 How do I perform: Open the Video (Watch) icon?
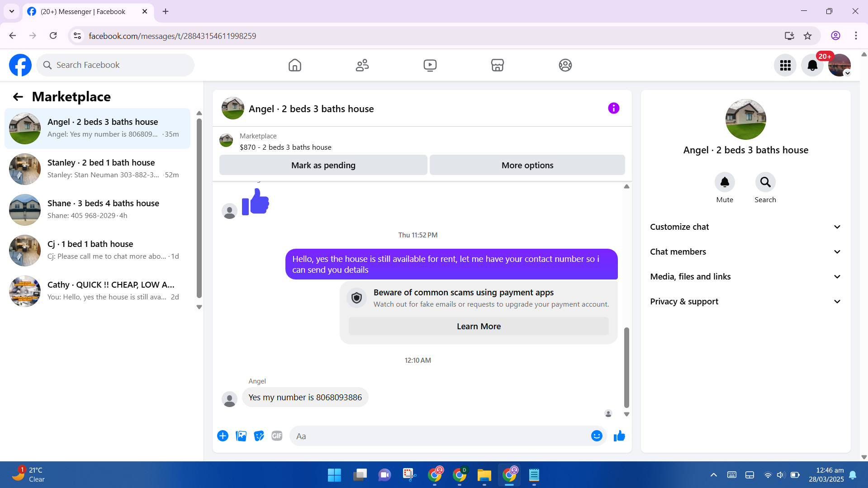430,65
